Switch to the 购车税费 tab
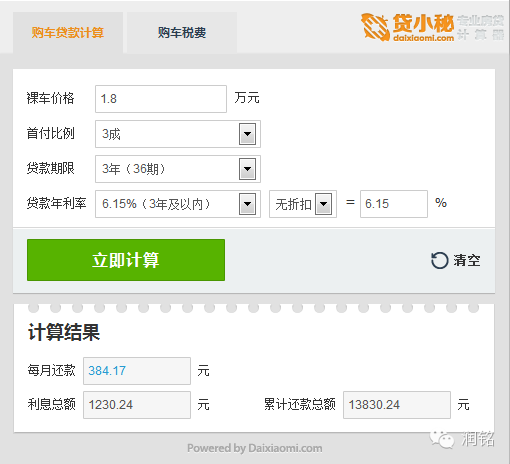 (x=182, y=33)
